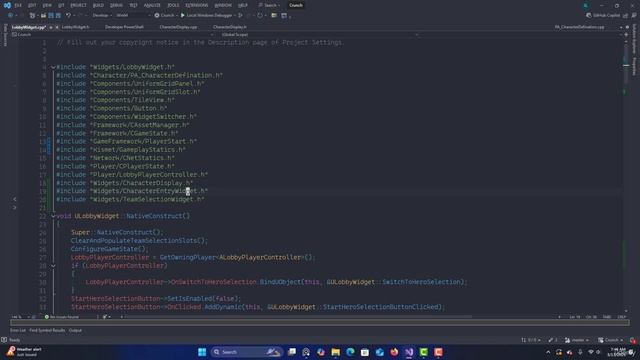The height and width of the screenshot is (360, 640).
Task: Open the Project menu
Action: click(78, 5)
